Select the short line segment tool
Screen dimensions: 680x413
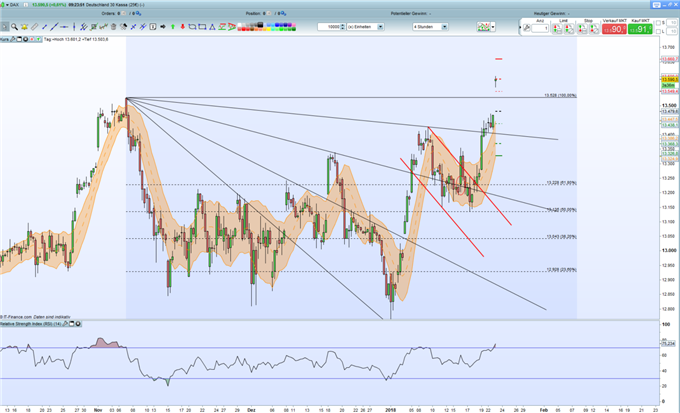tap(44, 26)
